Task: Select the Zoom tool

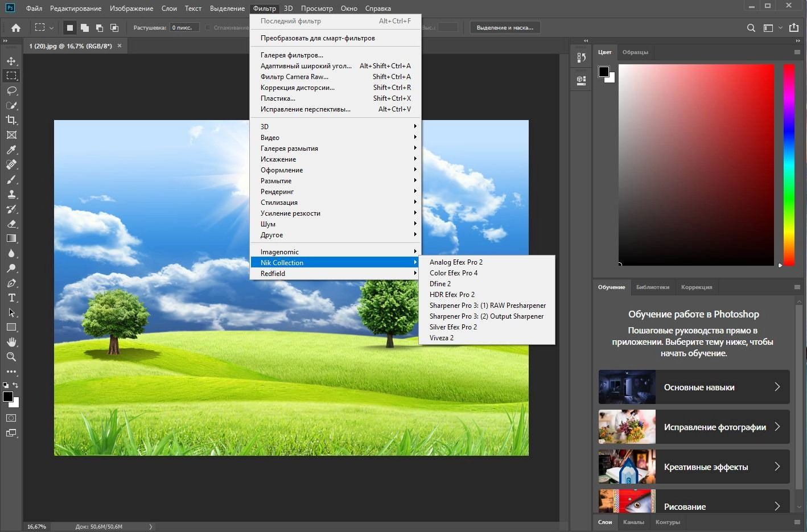Action: pyautogui.click(x=11, y=357)
